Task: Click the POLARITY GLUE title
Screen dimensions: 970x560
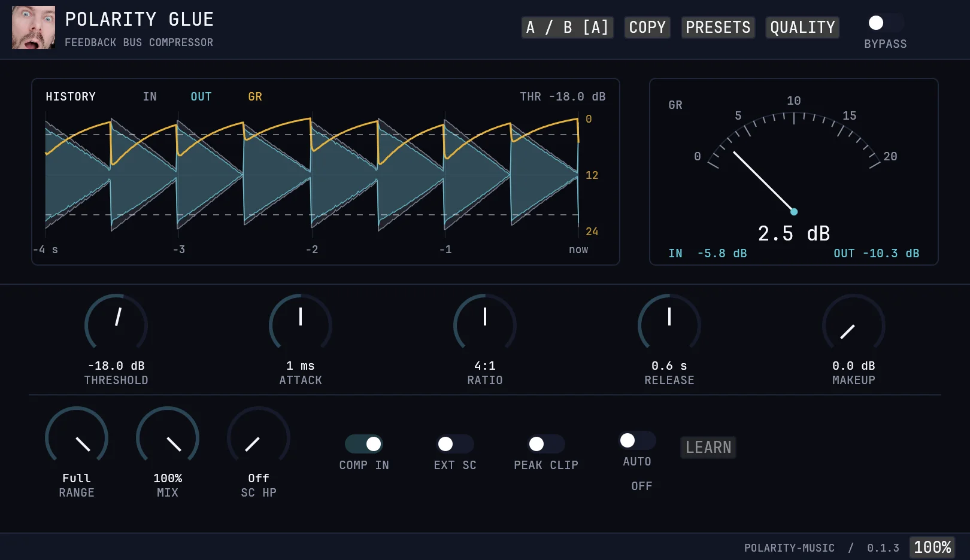Action: 140,19
